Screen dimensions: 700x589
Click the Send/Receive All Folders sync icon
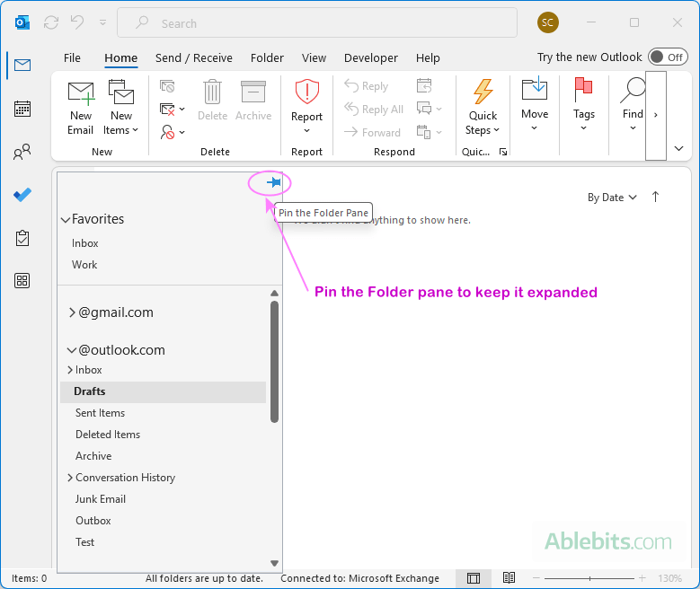click(x=51, y=22)
